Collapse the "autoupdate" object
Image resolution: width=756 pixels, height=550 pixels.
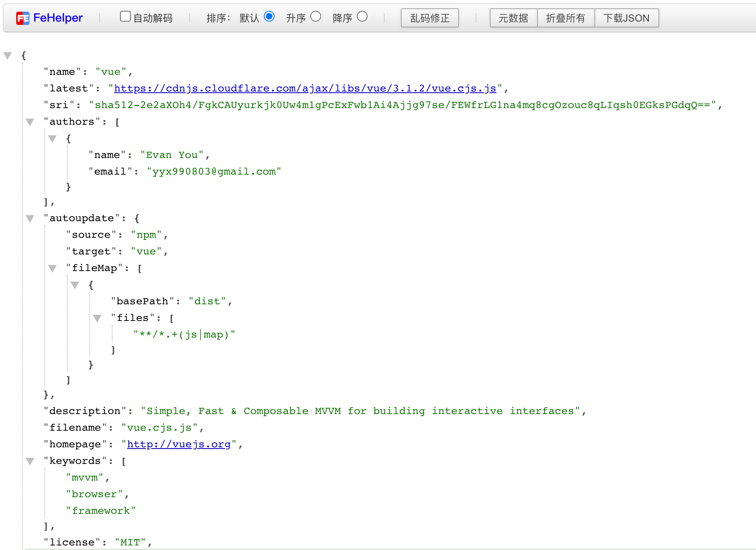[30, 218]
